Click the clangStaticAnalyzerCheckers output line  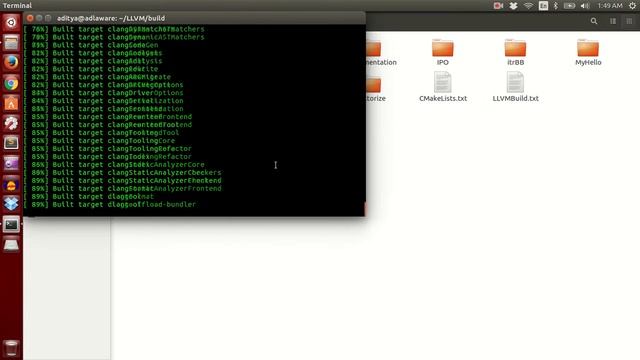coord(122,173)
